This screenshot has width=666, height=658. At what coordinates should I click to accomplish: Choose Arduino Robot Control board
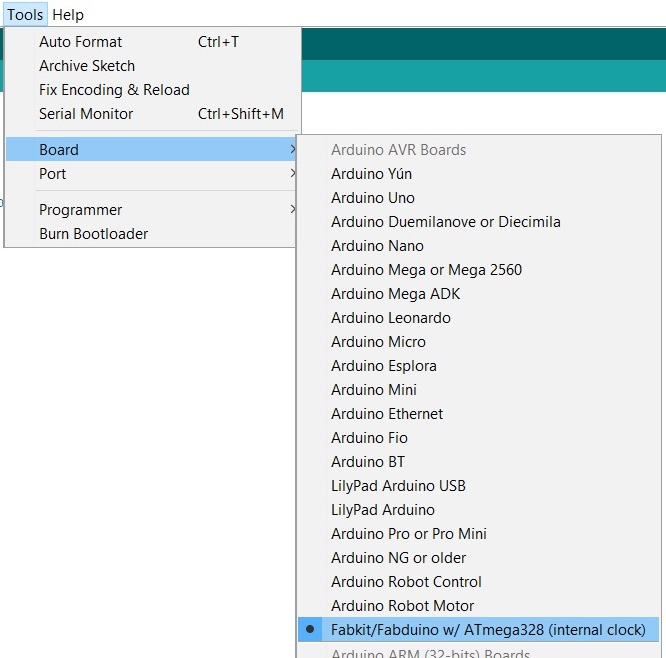click(406, 582)
